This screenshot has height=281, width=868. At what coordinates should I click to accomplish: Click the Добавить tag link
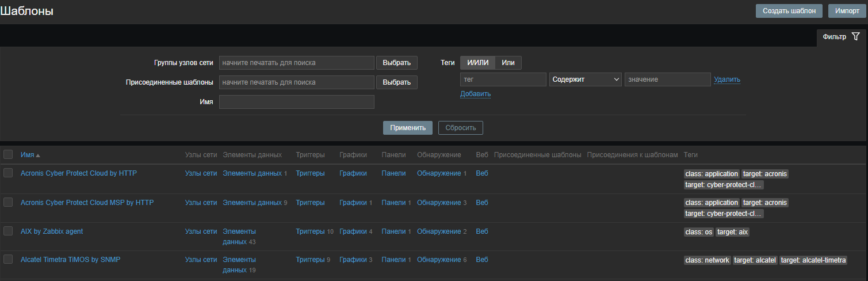pos(475,94)
